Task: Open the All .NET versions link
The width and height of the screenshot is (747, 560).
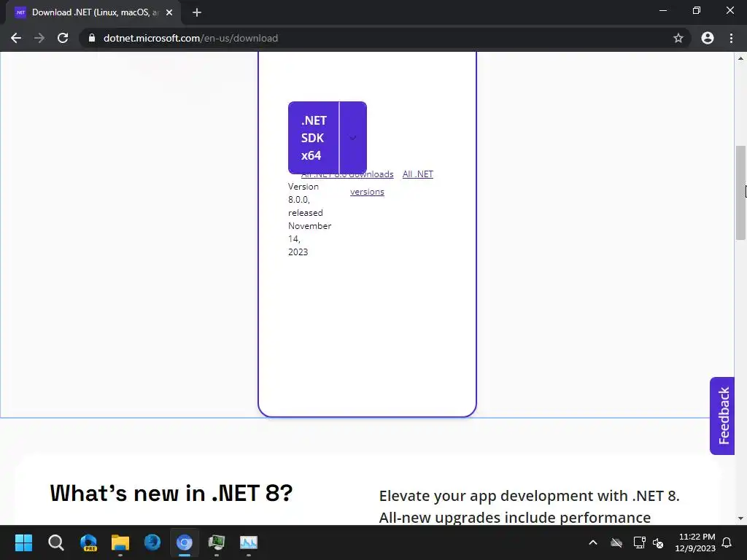Action: coord(392,183)
